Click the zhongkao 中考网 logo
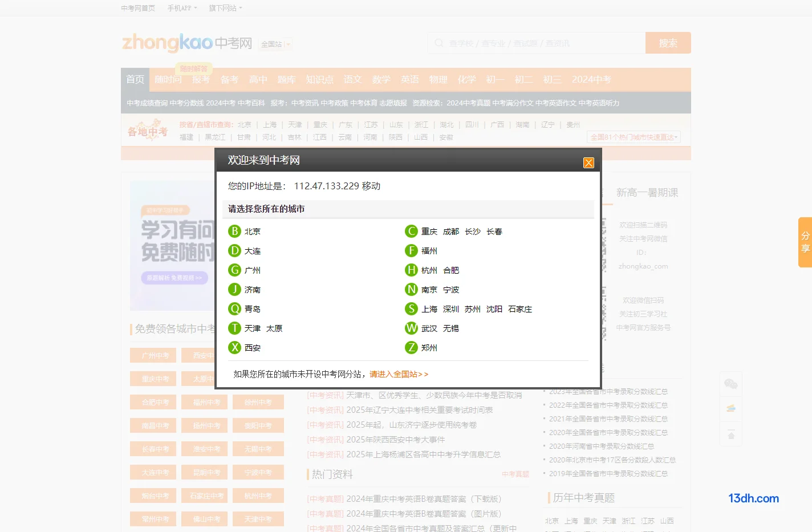Screen dimensions: 812x532 point(187,43)
